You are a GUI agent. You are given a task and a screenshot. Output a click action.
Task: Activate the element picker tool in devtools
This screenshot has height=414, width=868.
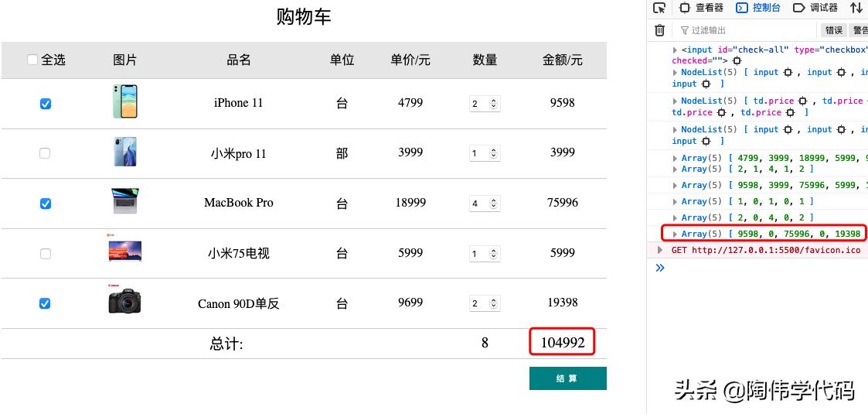[659, 8]
